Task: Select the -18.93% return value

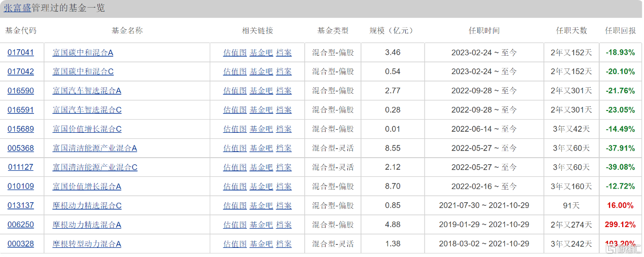Action: 620,52
